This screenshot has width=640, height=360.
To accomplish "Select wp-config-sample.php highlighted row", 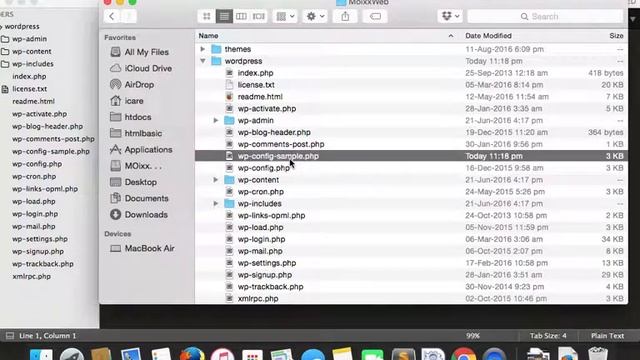I will click(411, 156).
